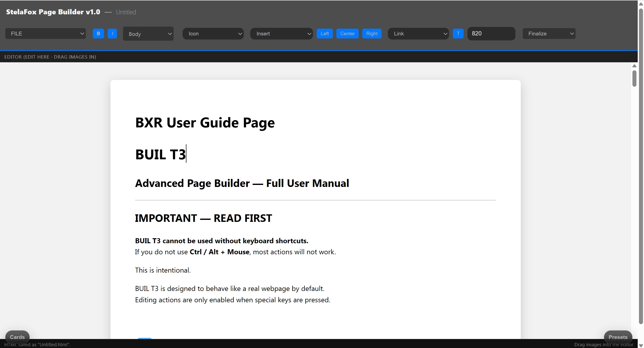The width and height of the screenshot is (644, 348).
Task: Open the Presets panel button
Action: click(618, 337)
